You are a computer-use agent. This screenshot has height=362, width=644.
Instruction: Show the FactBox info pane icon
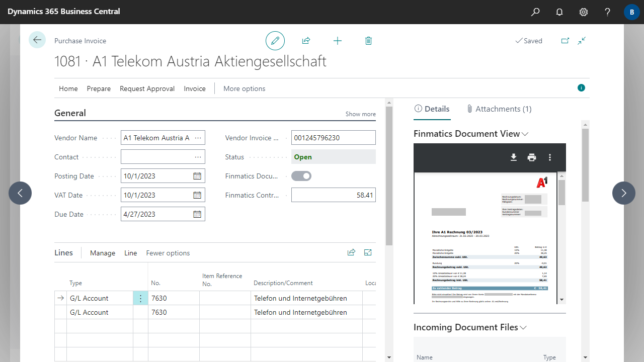pos(582,88)
